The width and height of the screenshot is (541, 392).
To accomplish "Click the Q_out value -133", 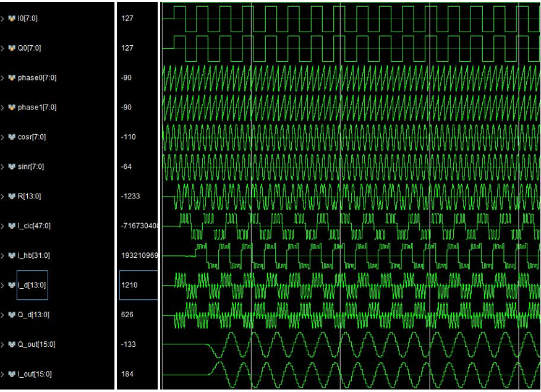I will tap(129, 345).
